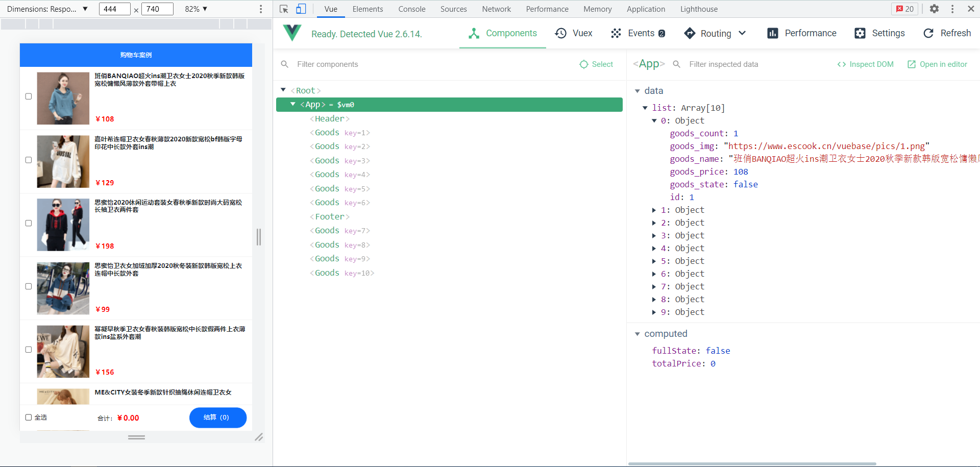
Task: Expand the 5: Object entry
Action: pyautogui.click(x=654, y=261)
